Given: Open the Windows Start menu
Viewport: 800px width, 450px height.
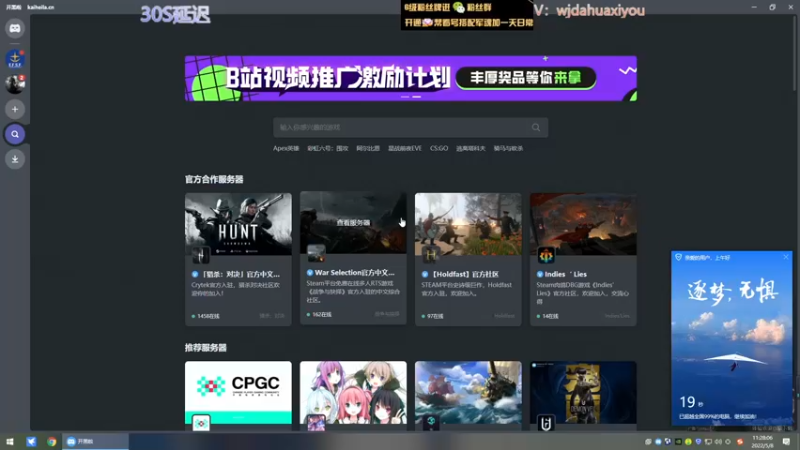Looking at the screenshot, I should (x=9, y=442).
